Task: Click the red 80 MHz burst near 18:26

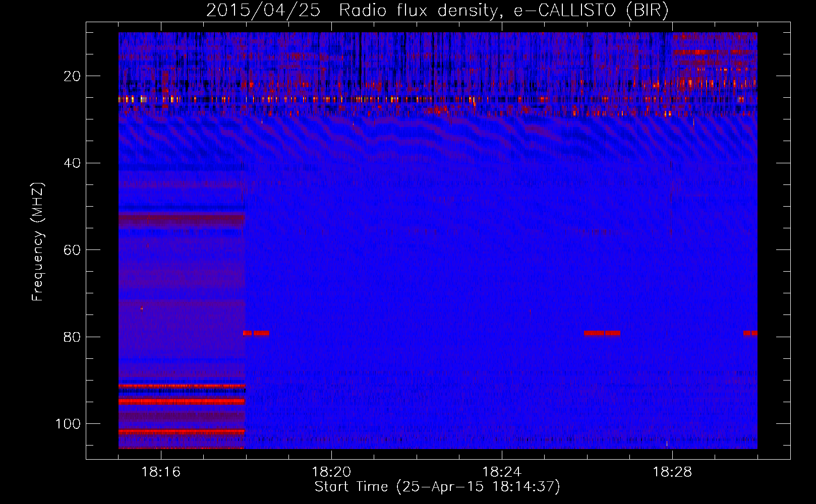Action: pyautogui.click(x=602, y=333)
